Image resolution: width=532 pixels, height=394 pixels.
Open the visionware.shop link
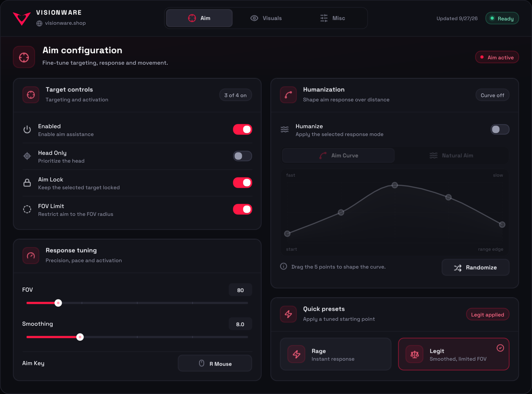point(65,23)
